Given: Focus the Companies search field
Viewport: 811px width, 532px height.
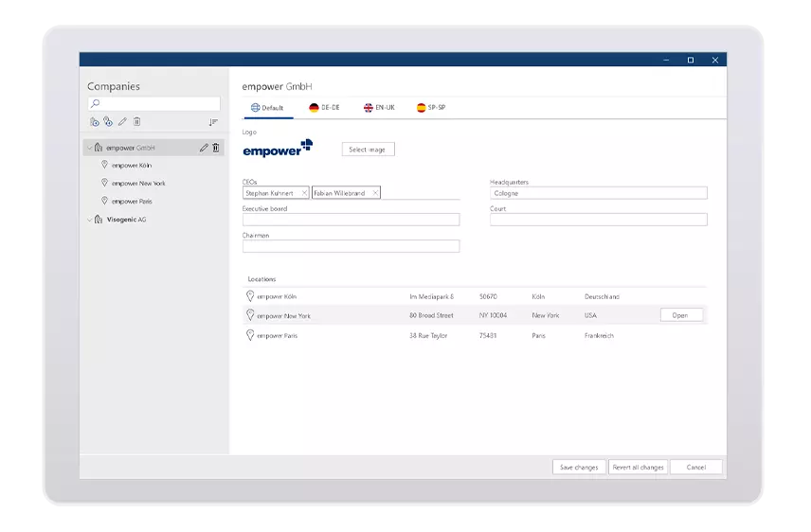Looking at the screenshot, I should 154,103.
